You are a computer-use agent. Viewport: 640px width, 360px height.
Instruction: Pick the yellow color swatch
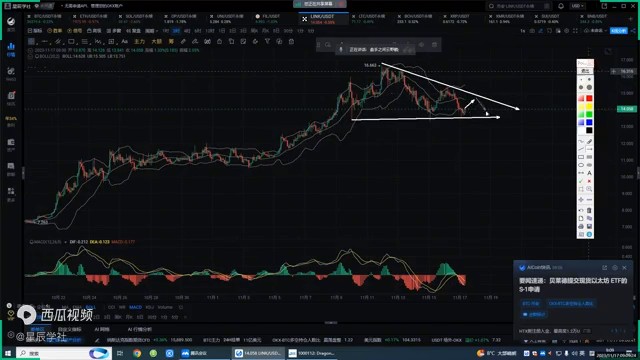pos(589,107)
